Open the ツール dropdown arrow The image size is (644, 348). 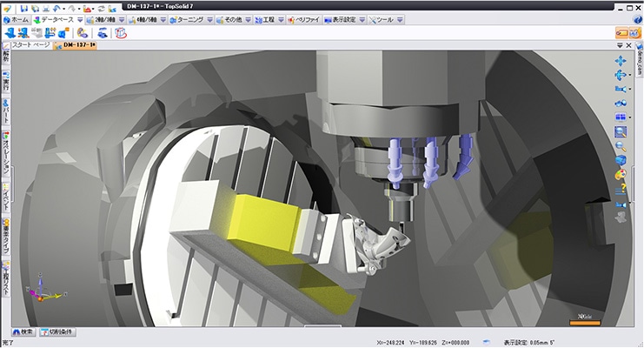coord(398,18)
